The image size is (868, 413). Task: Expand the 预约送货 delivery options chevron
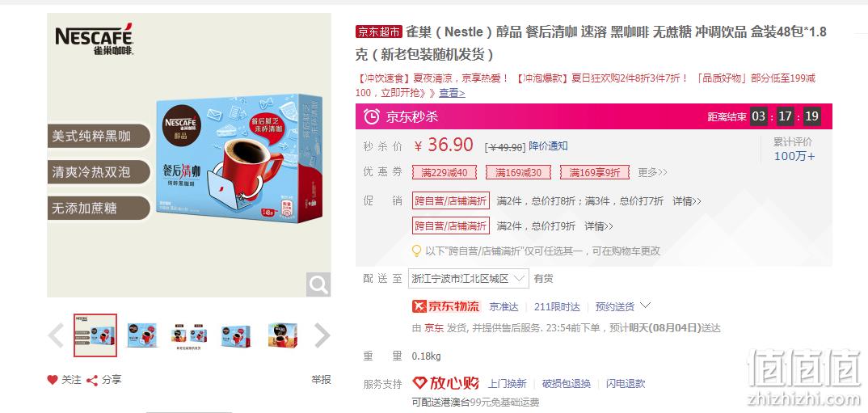pos(646,305)
